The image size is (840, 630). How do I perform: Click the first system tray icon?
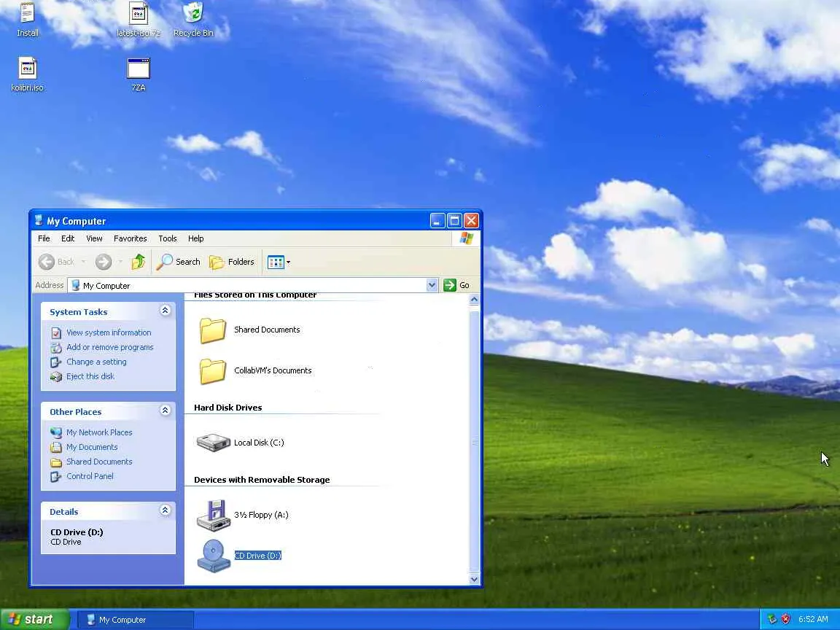click(x=772, y=619)
